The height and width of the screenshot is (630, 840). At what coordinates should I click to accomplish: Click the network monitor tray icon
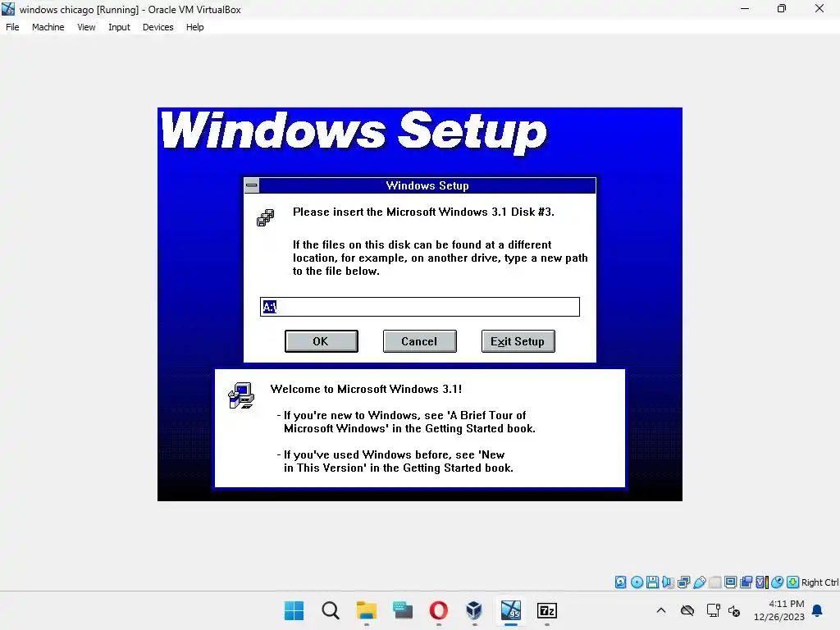click(713, 610)
